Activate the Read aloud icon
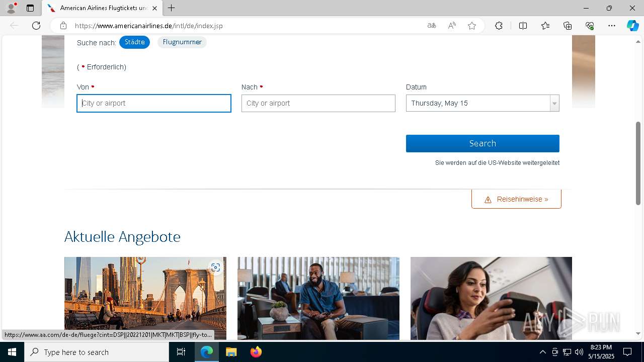Screen dimensions: 644x362 pos(452,26)
